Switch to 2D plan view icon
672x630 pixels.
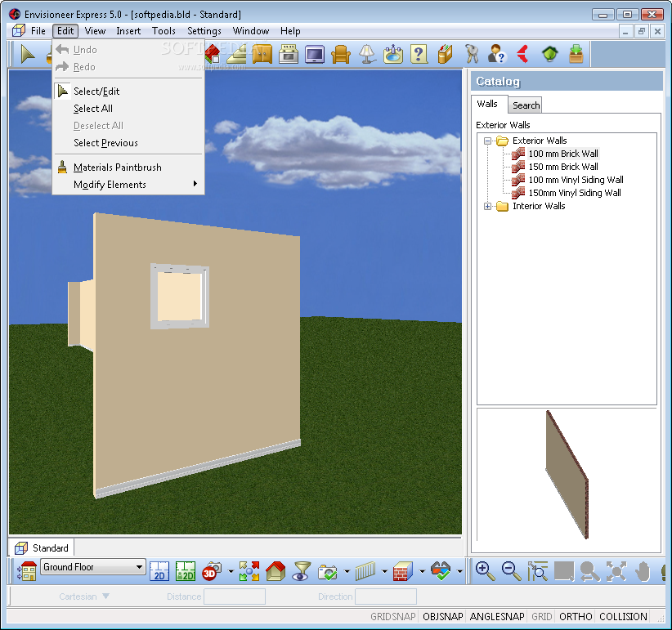click(159, 571)
